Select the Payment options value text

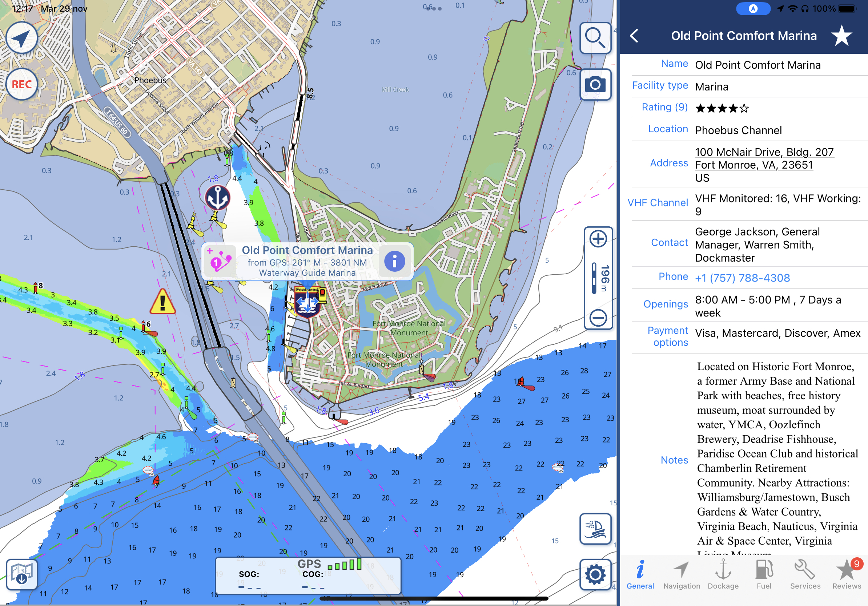[778, 333]
